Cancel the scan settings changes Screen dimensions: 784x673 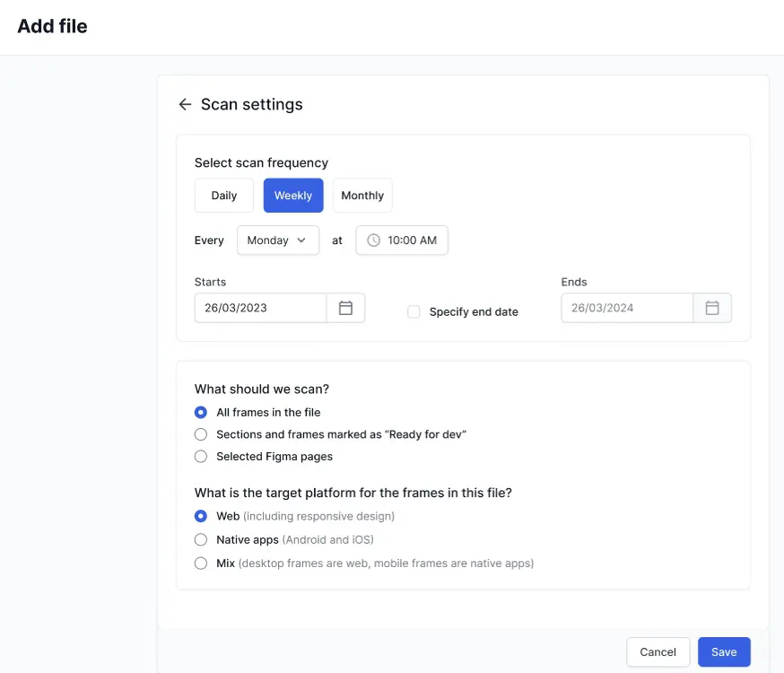tap(658, 651)
